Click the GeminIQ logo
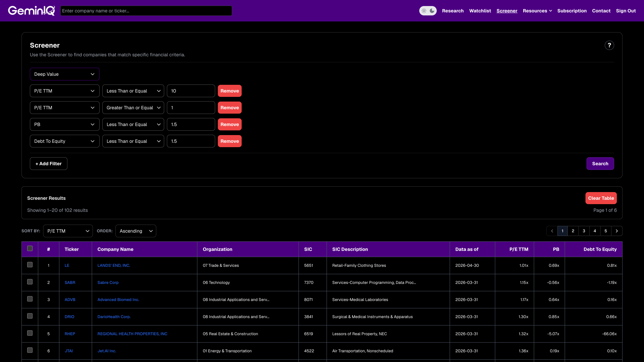Image resolution: width=644 pixels, height=362 pixels. 32,11
